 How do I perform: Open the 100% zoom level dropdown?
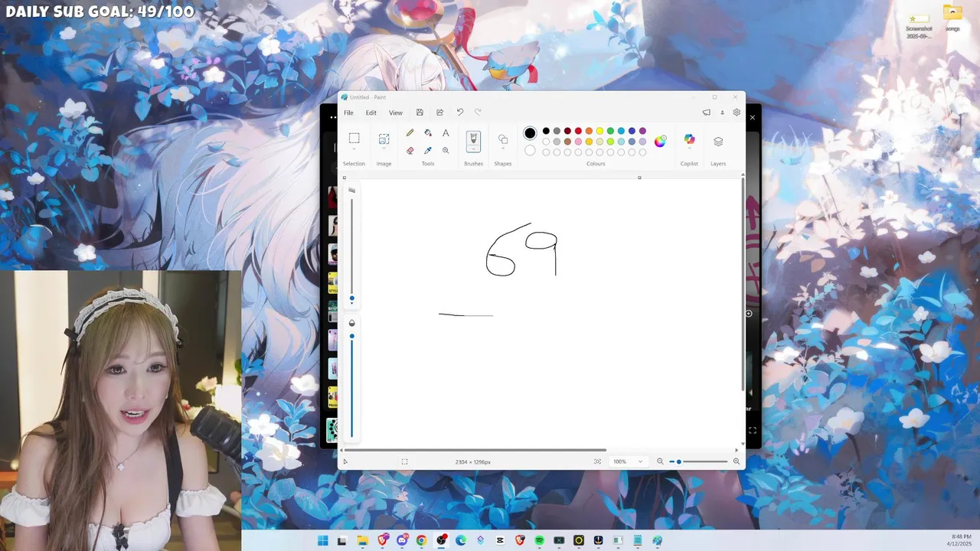tap(628, 461)
